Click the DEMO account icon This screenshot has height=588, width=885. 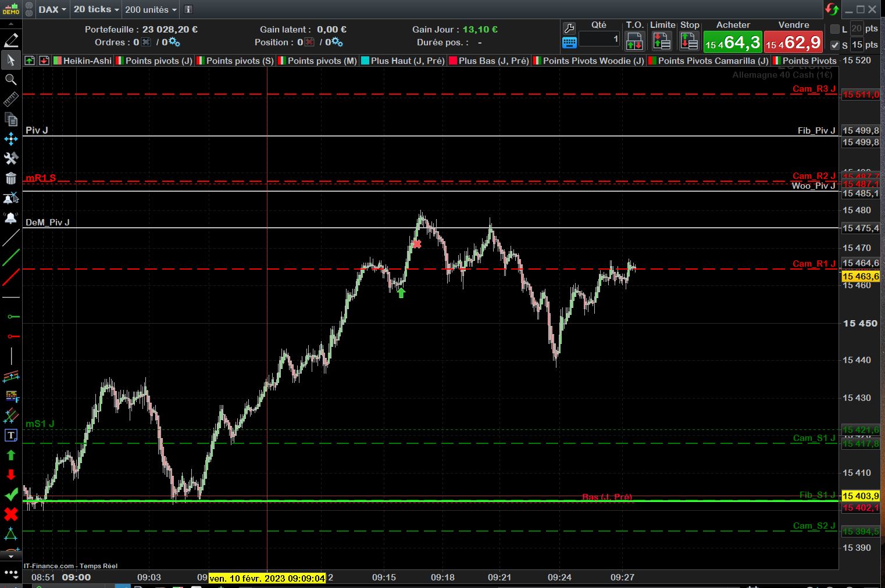tap(10, 9)
